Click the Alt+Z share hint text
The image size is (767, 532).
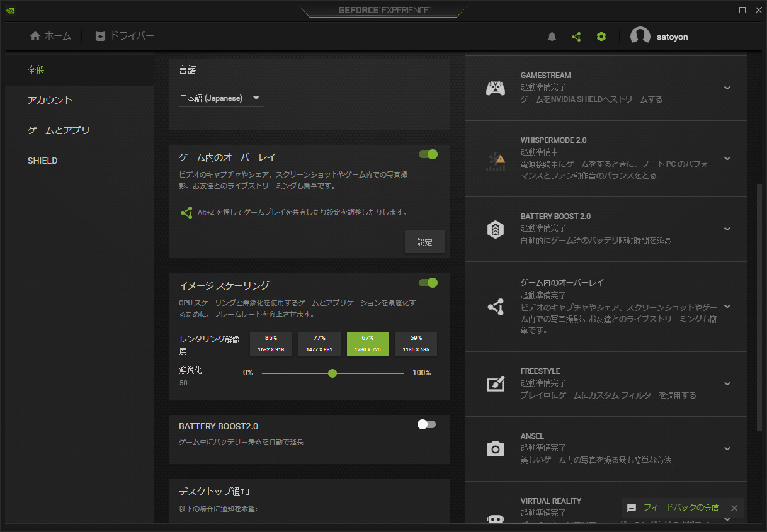pyautogui.click(x=302, y=213)
